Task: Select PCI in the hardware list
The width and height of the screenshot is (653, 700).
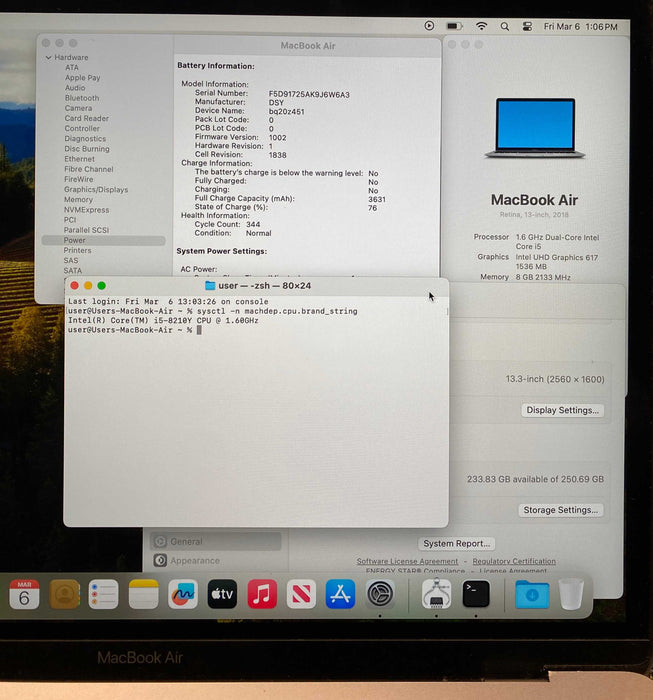Action: (x=70, y=220)
